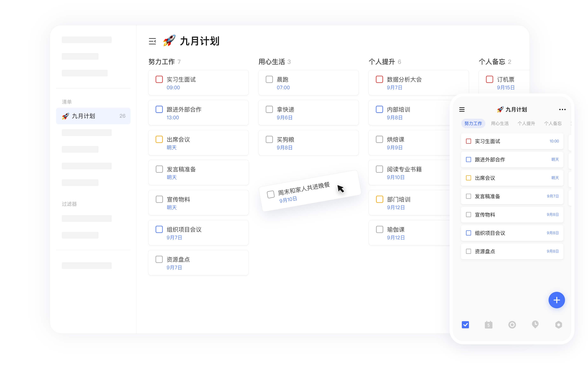Expand the 清单 section in the sidebar
The height and width of the screenshot is (366, 588).
[x=67, y=102]
